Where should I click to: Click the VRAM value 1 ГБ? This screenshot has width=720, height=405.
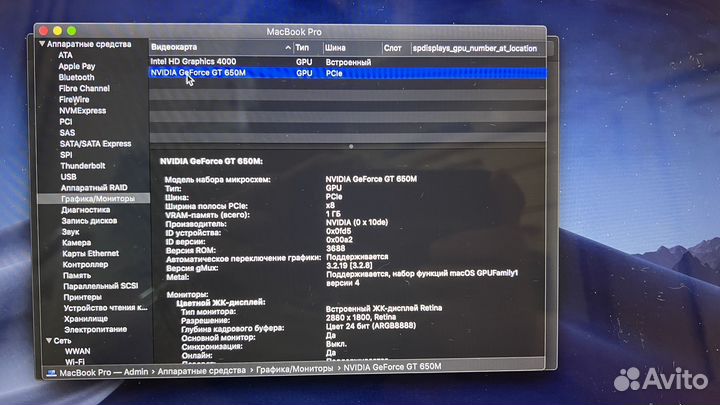(333, 214)
